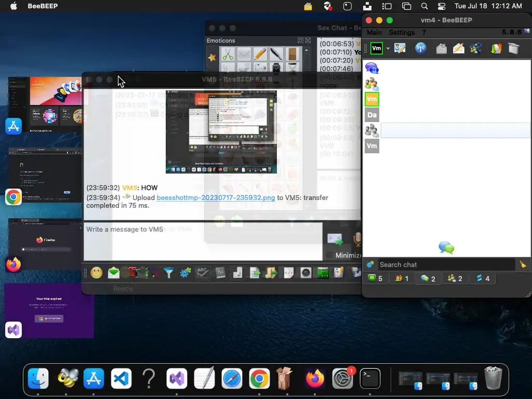Open the BeeBEEP menu in the menu bar

tap(43, 6)
